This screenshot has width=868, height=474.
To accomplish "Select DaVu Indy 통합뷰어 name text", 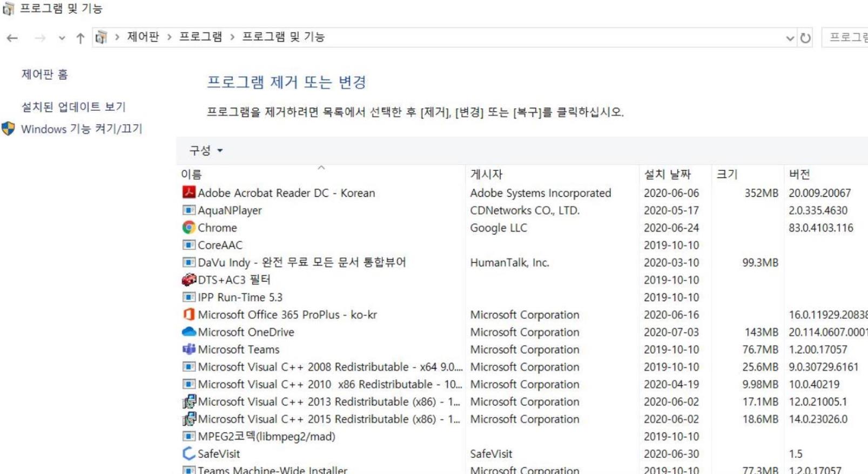I will (x=302, y=262).
